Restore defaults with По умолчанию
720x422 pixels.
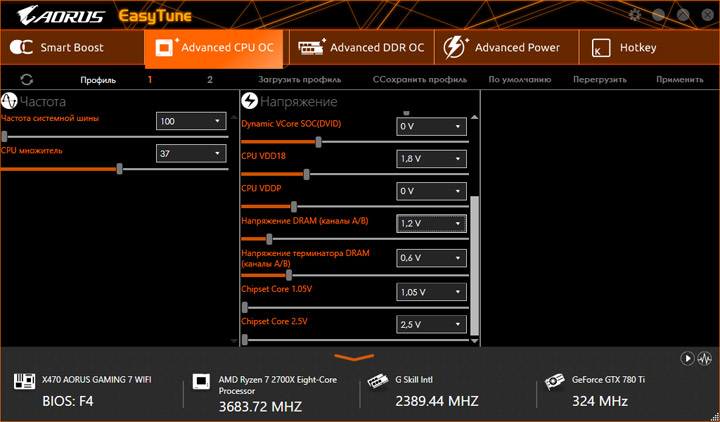(x=520, y=79)
